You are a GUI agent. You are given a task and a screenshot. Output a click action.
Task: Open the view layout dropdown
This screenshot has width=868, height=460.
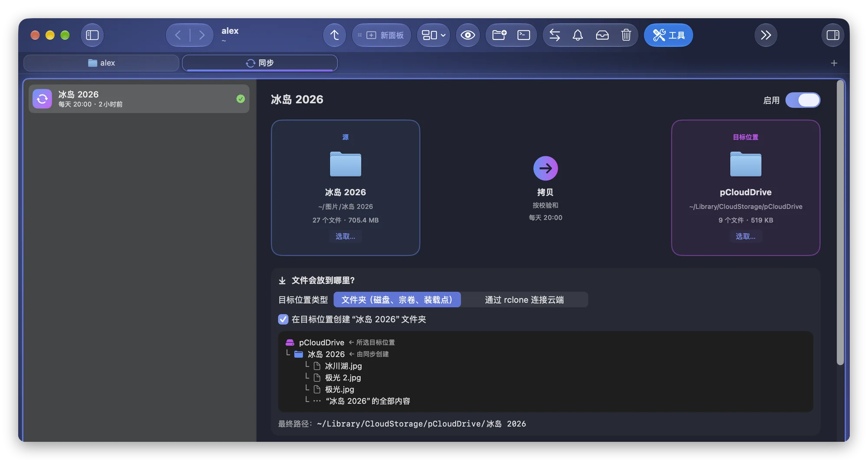click(434, 35)
